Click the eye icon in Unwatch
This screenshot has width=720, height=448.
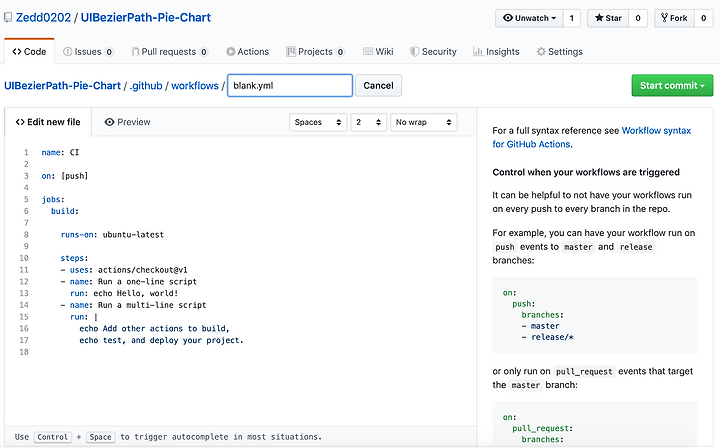tap(507, 18)
